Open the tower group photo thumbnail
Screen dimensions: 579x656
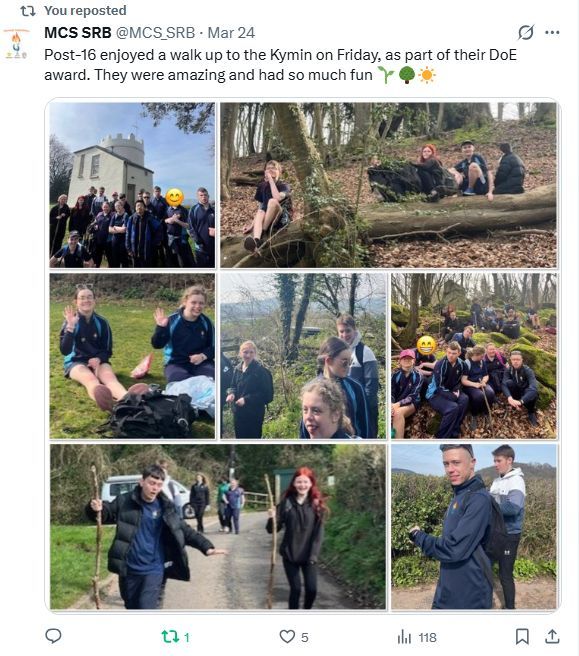point(132,185)
